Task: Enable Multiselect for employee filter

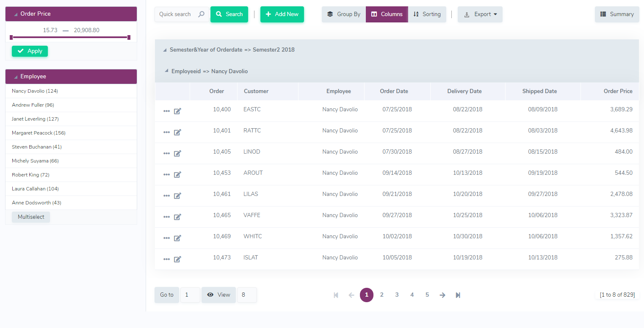Action: point(31,217)
